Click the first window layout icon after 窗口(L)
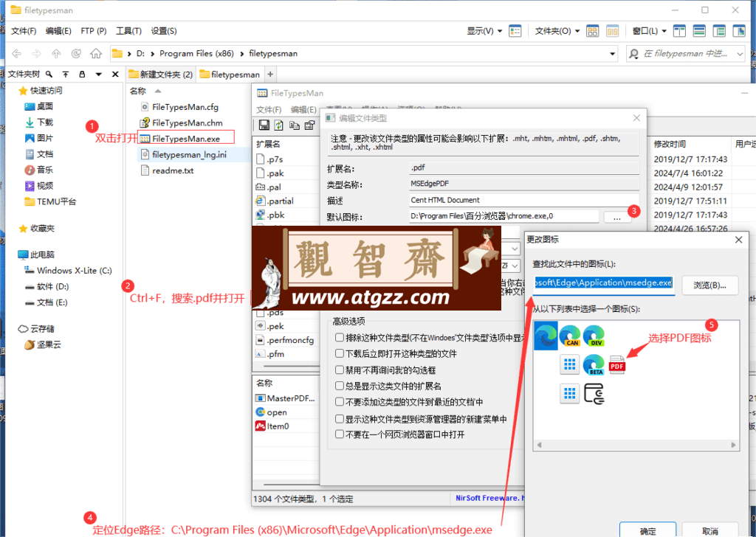Screen dimensions: 756x537 [679, 31]
